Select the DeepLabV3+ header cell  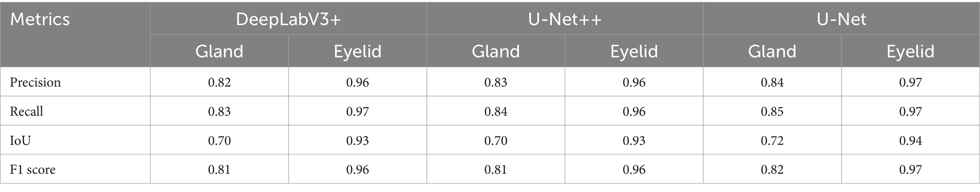[x=288, y=19]
